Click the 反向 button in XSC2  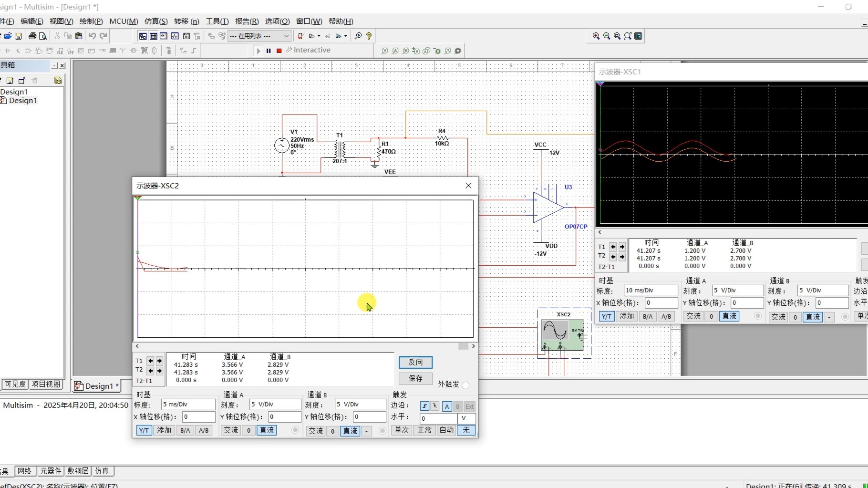point(415,363)
